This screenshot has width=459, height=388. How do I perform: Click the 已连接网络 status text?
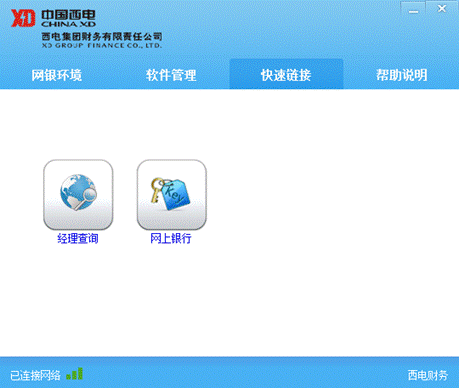[35, 375]
